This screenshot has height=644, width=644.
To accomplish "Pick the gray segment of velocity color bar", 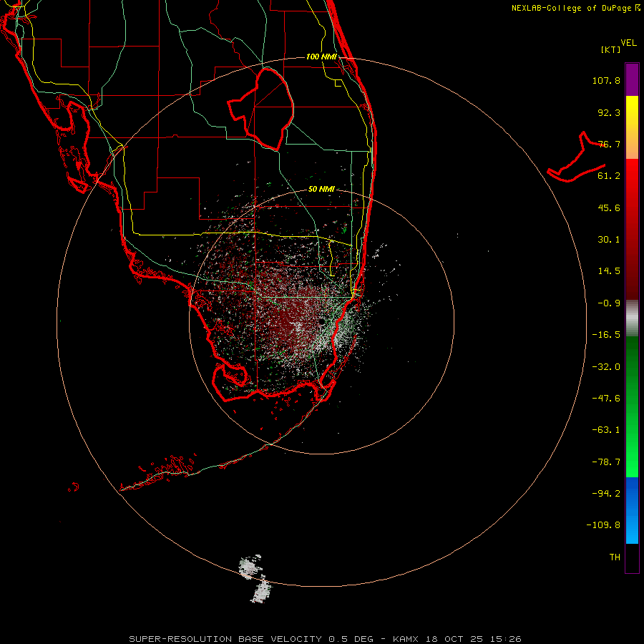I will 632,318.
